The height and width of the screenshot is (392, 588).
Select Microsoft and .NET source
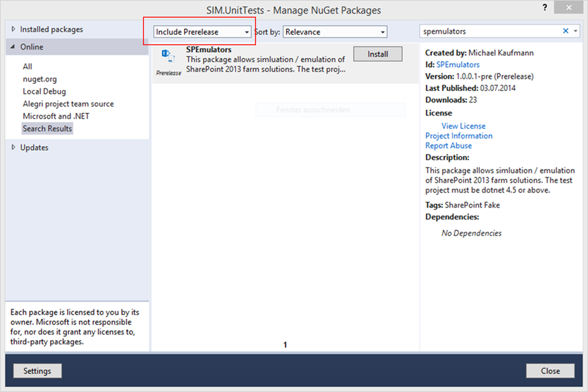[56, 116]
